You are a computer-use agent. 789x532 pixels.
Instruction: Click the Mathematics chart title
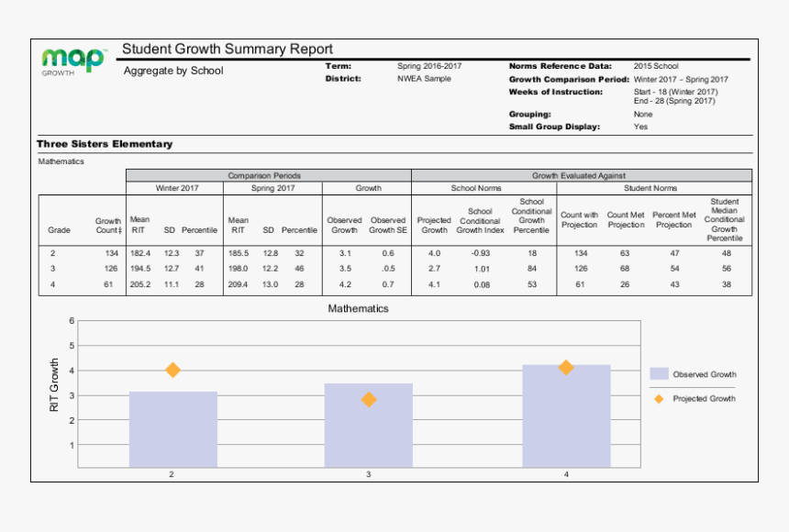(359, 309)
